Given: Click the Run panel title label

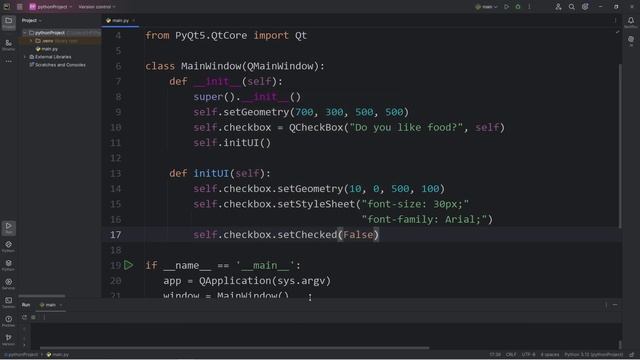Looking at the screenshot, I should pyautogui.click(x=26, y=305).
